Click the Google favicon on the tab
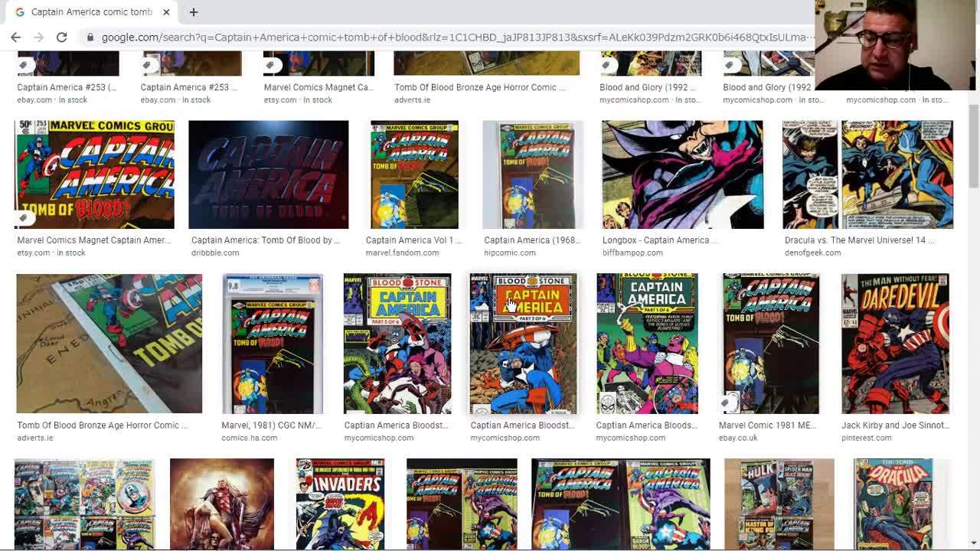Viewport: 980px width, 551px height. 19,11
